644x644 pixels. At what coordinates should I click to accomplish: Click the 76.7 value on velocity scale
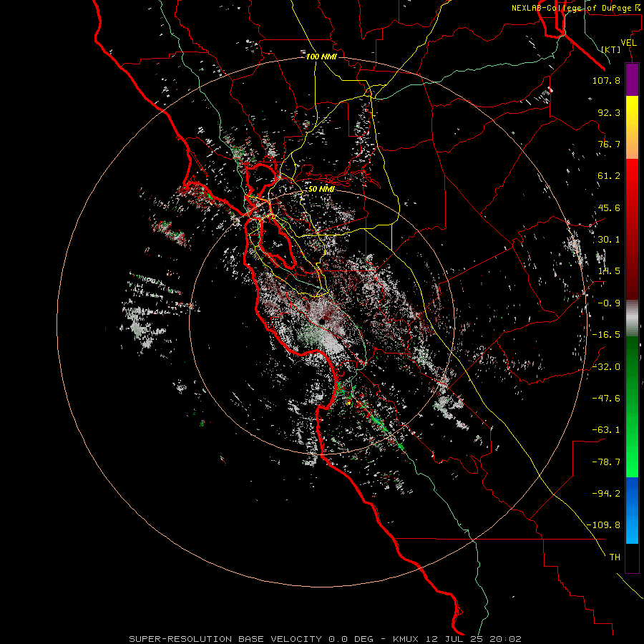point(609,144)
